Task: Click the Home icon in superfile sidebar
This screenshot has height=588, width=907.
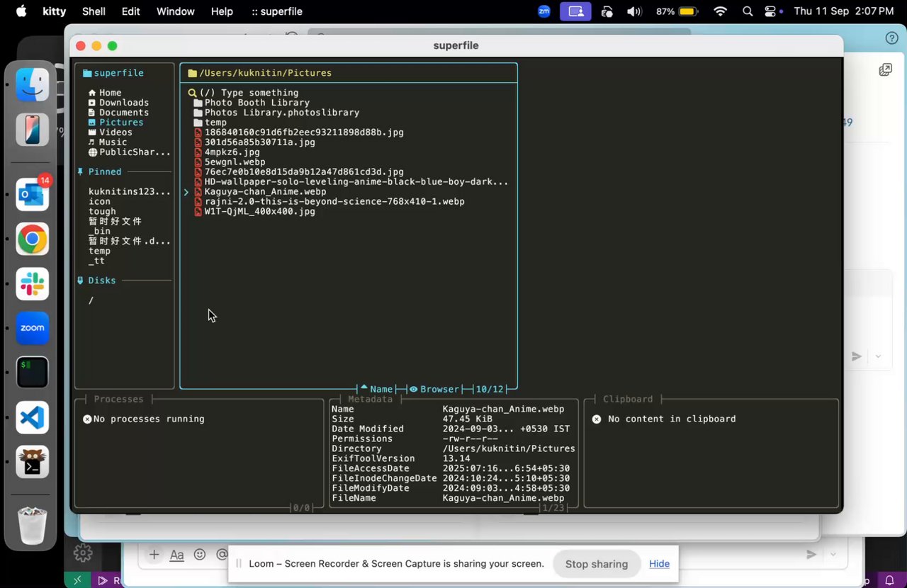Action: pyautogui.click(x=92, y=93)
